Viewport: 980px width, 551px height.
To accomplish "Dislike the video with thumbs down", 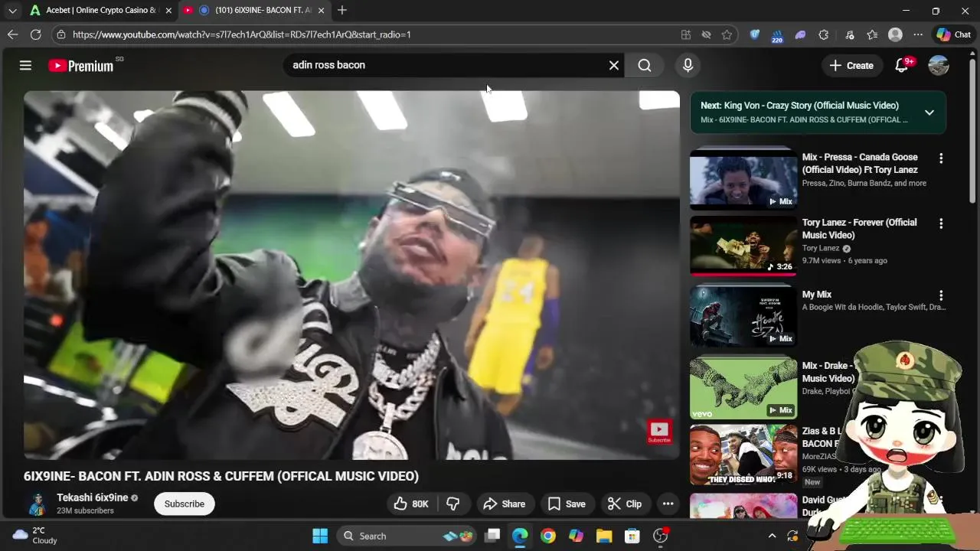I will 453,504.
